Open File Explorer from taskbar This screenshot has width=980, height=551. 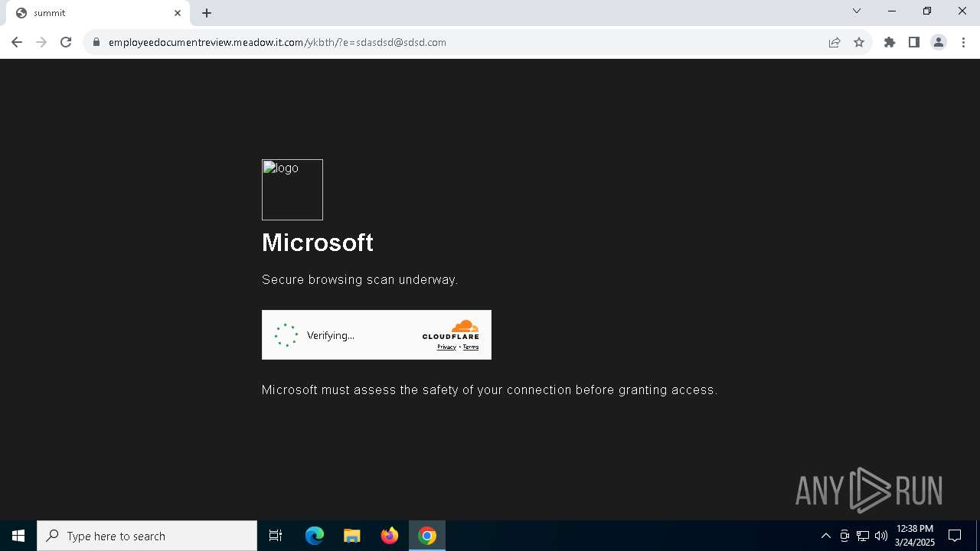click(x=352, y=536)
